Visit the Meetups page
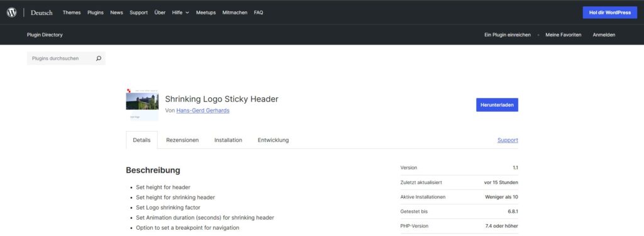644x236 pixels. [206, 13]
